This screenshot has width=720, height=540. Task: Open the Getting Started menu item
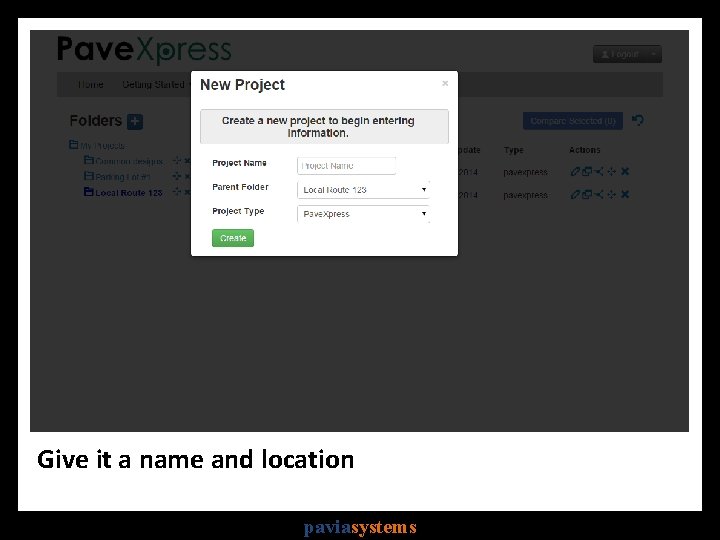click(x=153, y=84)
